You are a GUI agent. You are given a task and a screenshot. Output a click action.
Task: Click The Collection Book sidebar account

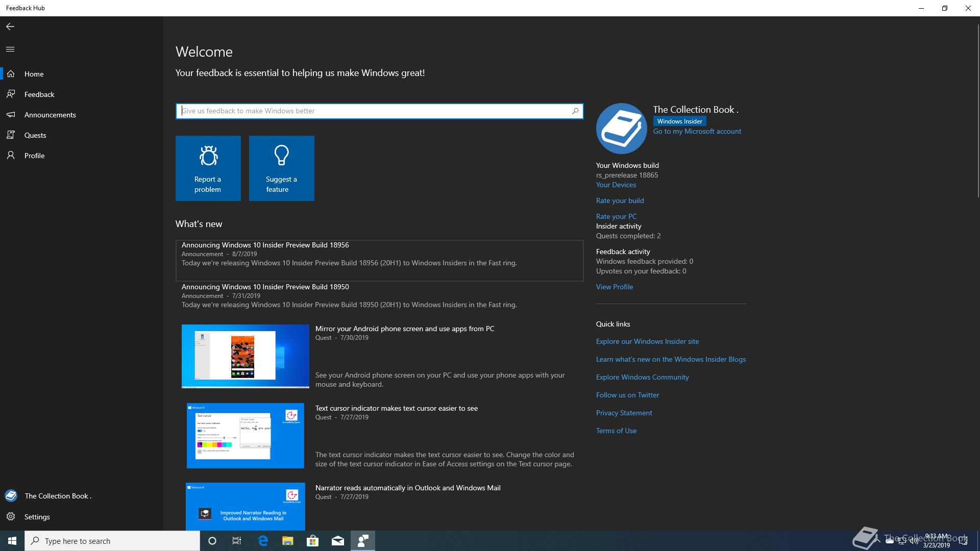(82, 496)
